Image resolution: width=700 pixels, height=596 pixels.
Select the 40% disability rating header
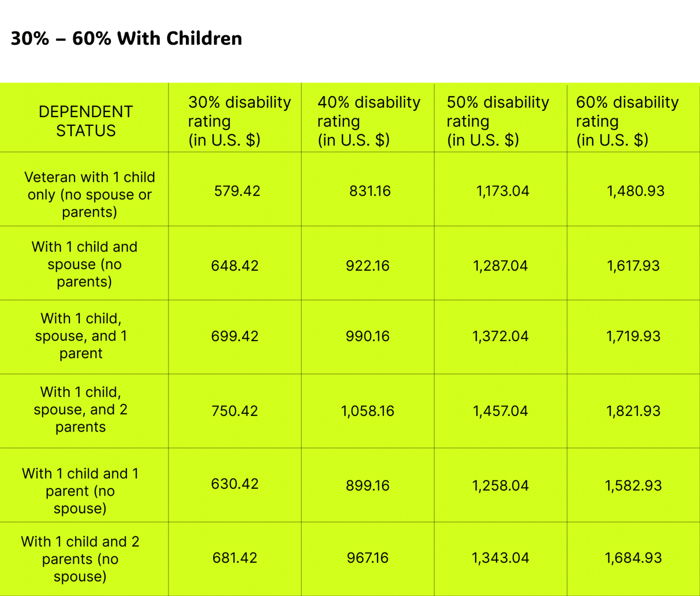coord(369,121)
